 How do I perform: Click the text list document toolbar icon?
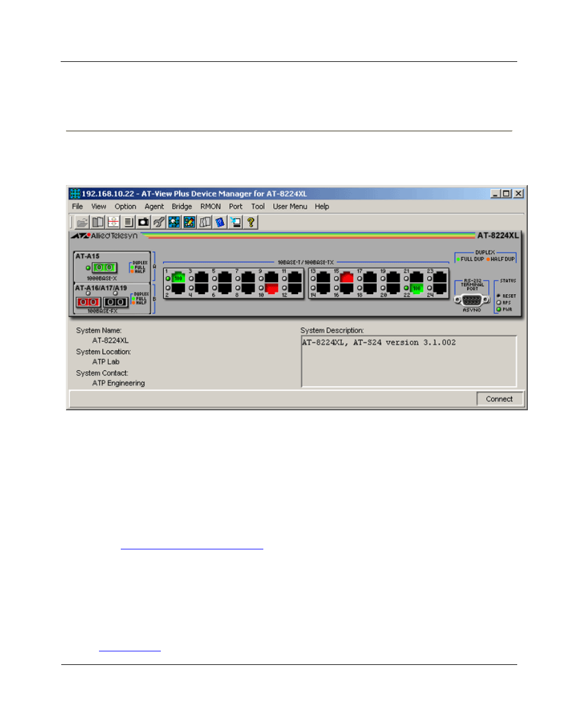pyautogui.click(x=128, y=222)
